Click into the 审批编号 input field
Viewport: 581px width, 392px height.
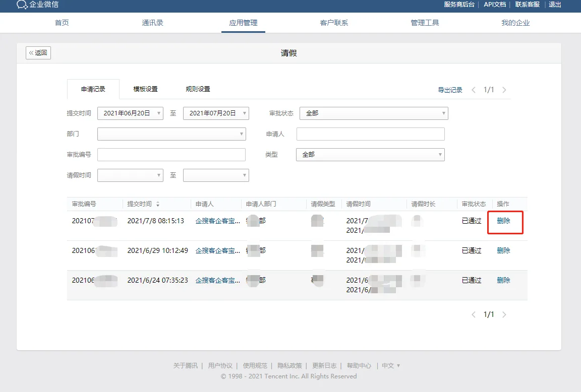coord(171,155)
